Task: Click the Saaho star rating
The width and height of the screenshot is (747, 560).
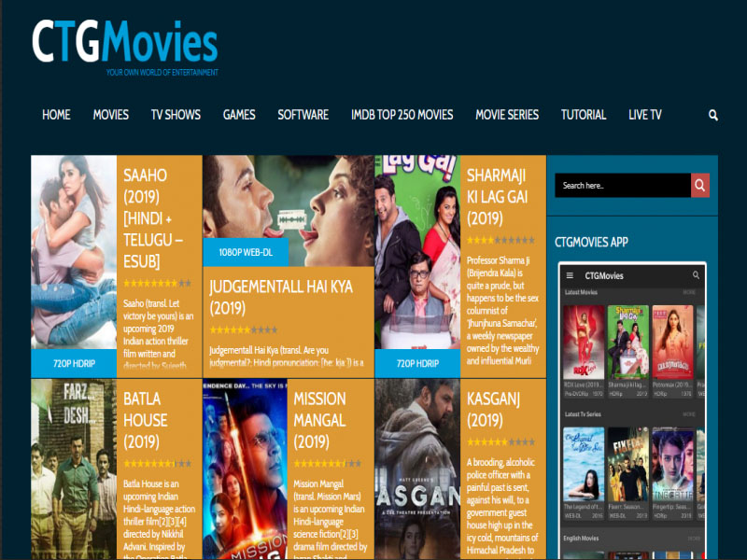Action: click(x=157, y=283)
